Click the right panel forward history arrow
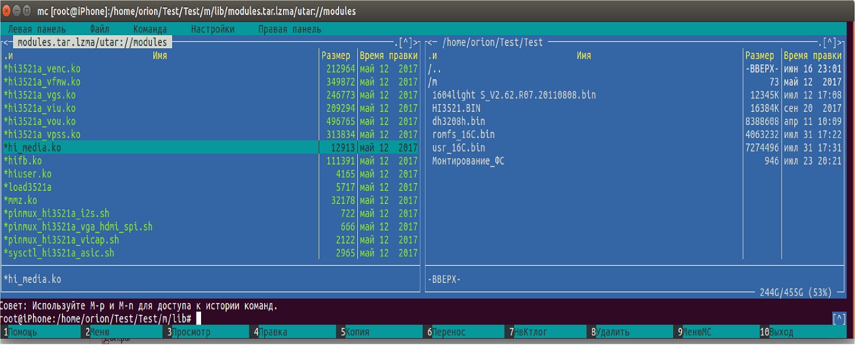 (843, 42)
